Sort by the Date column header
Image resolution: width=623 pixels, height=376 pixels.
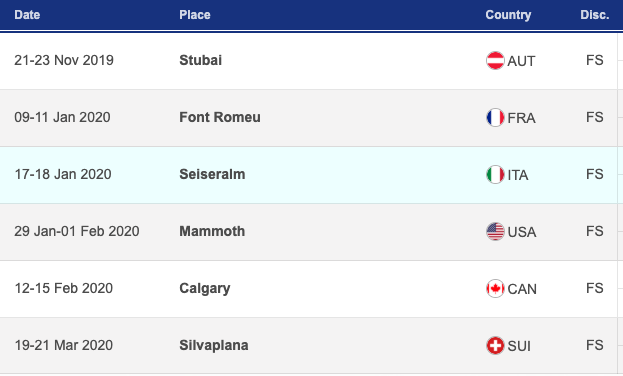pos(27,15)
